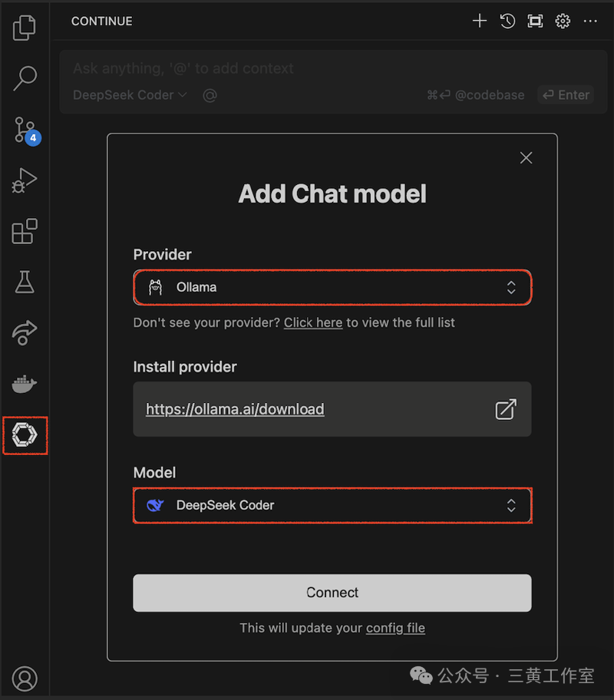Click the @ add context icon

tap(210, 95)
